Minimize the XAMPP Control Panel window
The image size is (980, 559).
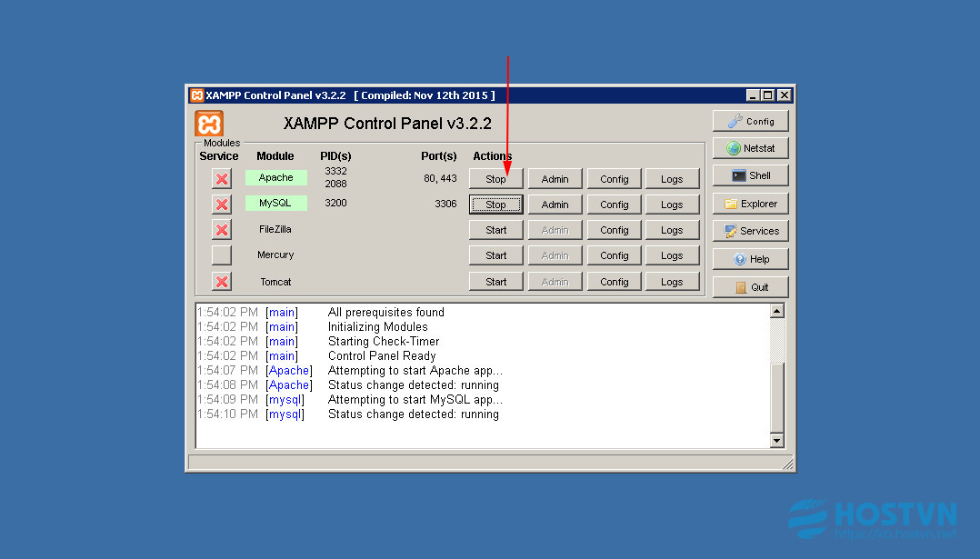753,95
